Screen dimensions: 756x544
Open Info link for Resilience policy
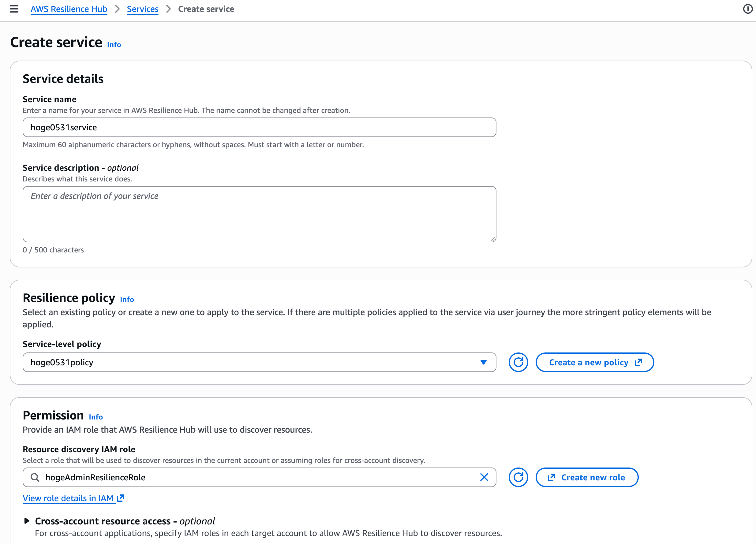click(127, 300)
